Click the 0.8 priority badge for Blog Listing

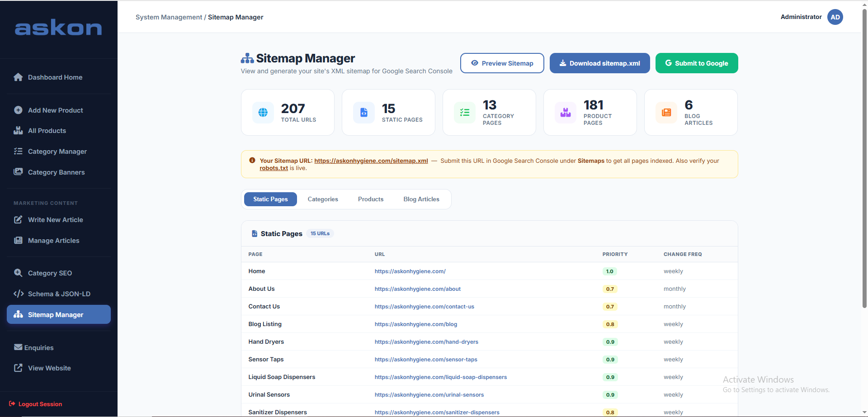[610, 324]
